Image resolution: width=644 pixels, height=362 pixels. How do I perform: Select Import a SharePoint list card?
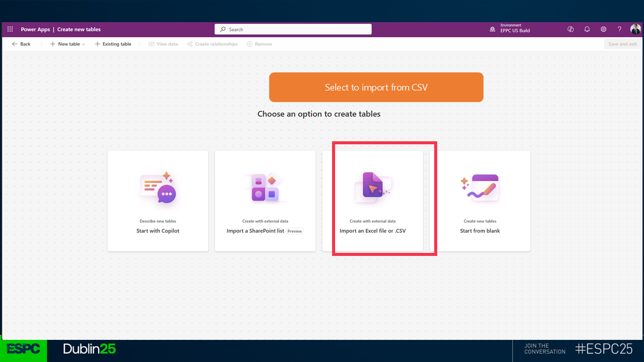tap(265, 201)
